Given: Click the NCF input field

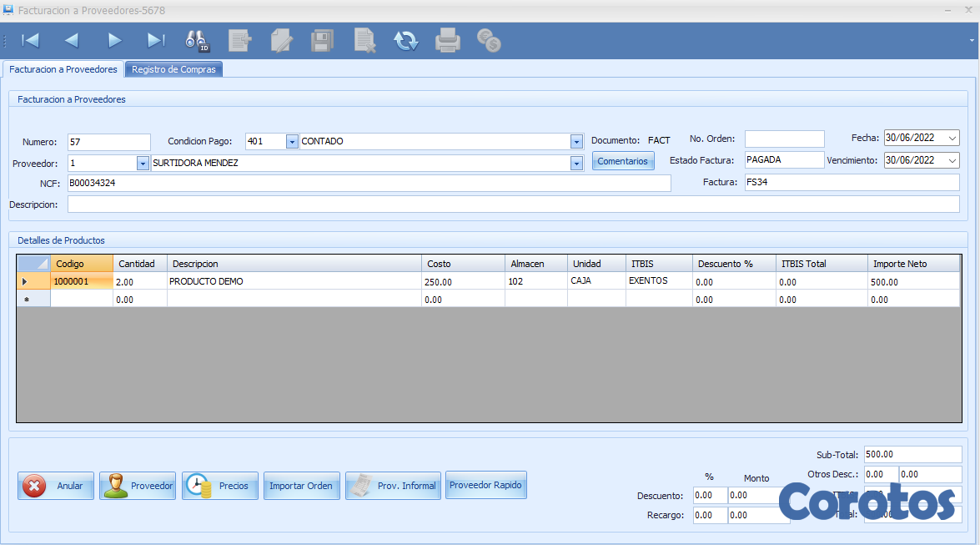Looking at the screenshot, I should 369,183.
